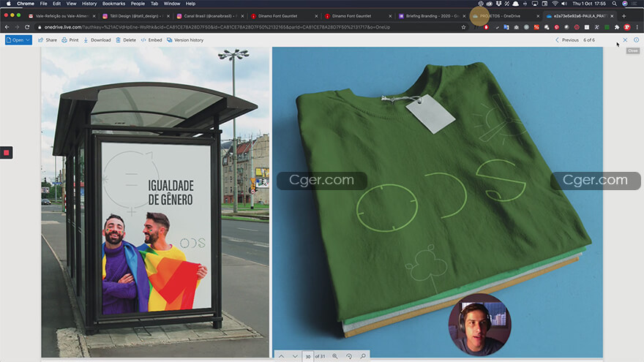
Task: Open the Apple menu
Action: [9, 3]
